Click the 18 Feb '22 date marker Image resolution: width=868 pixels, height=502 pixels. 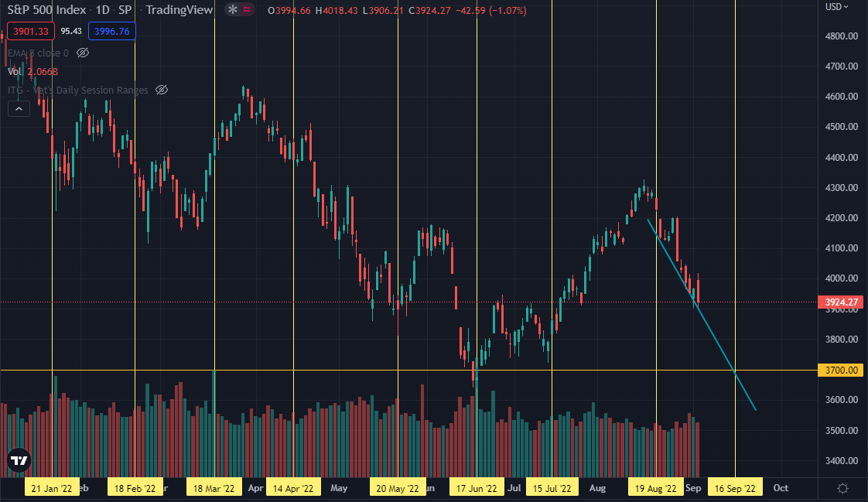point(135,488)
